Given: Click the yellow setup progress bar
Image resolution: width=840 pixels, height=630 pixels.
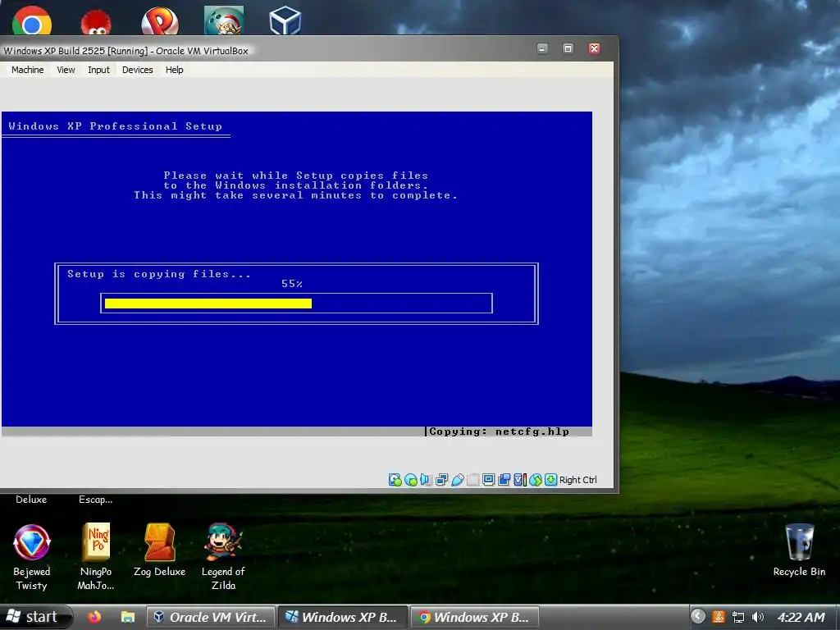Looking at the screenshot, I should (208, 304).
